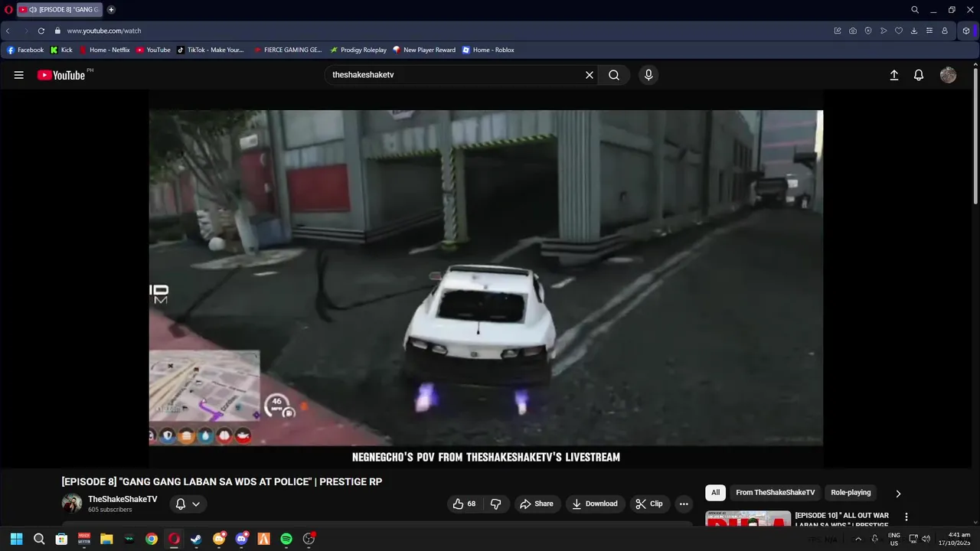Open the YouTube create/upload button
980x551 pixels.
[893, 75]
